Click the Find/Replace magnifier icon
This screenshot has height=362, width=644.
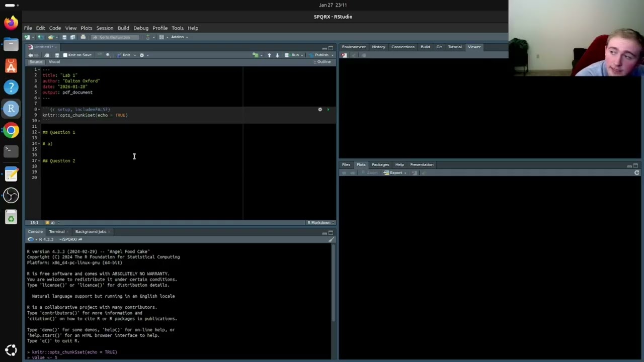[108, 55]
